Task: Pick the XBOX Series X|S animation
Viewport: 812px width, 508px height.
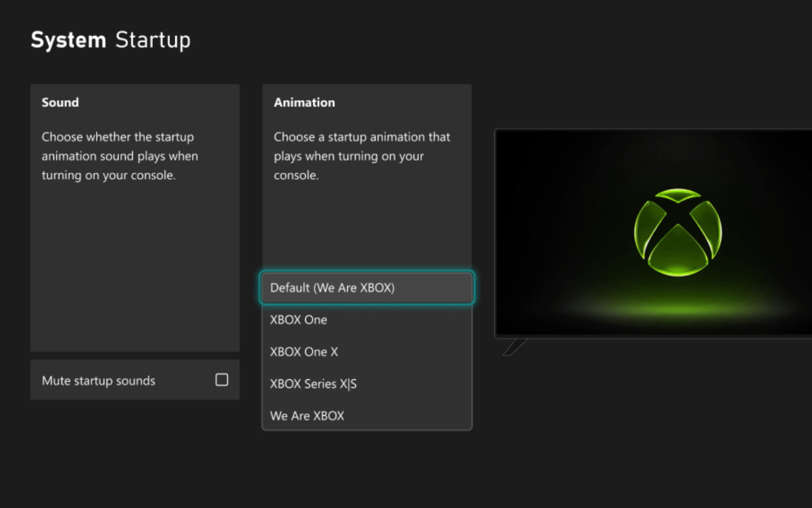Action: (367, 383)
